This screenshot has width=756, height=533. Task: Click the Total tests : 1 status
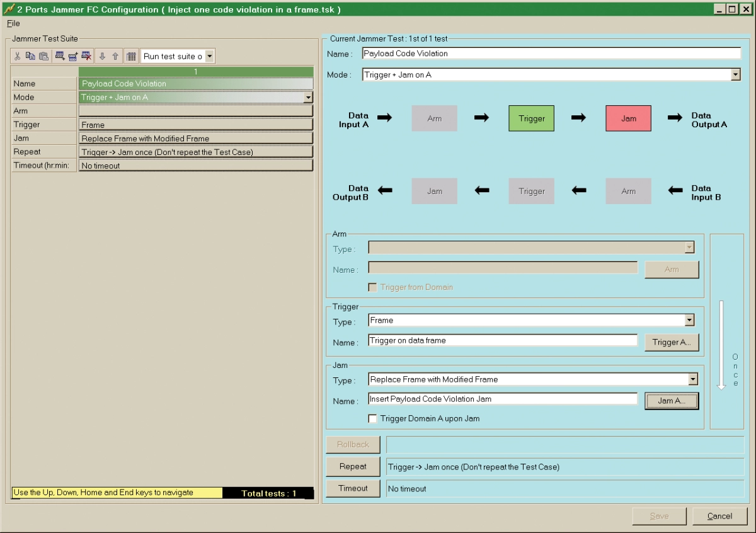(x=268, y=493)
